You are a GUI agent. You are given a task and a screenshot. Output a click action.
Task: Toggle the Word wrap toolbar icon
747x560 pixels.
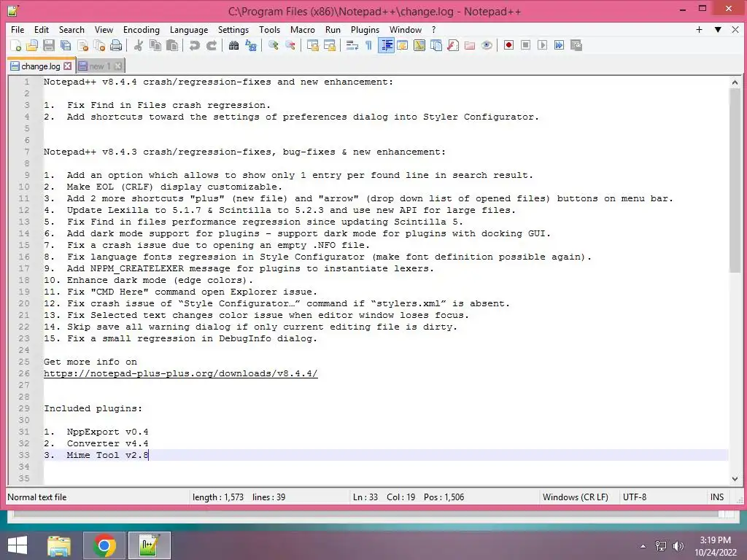point(352,45)
